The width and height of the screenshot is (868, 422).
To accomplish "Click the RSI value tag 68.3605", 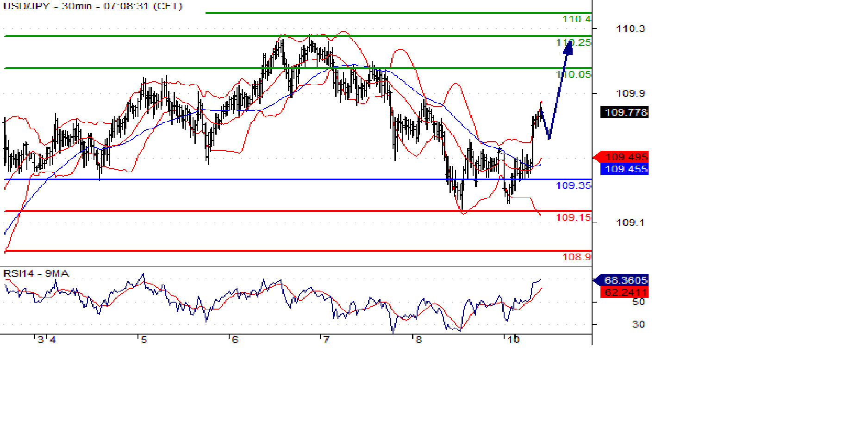I will (x=621, y=280).
